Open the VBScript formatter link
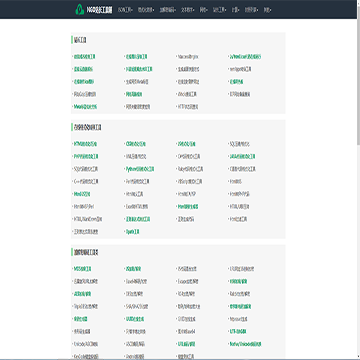Image resolution: width=360 pixels, height=360 pixels. pyautogui.click(x=190, y=182)
